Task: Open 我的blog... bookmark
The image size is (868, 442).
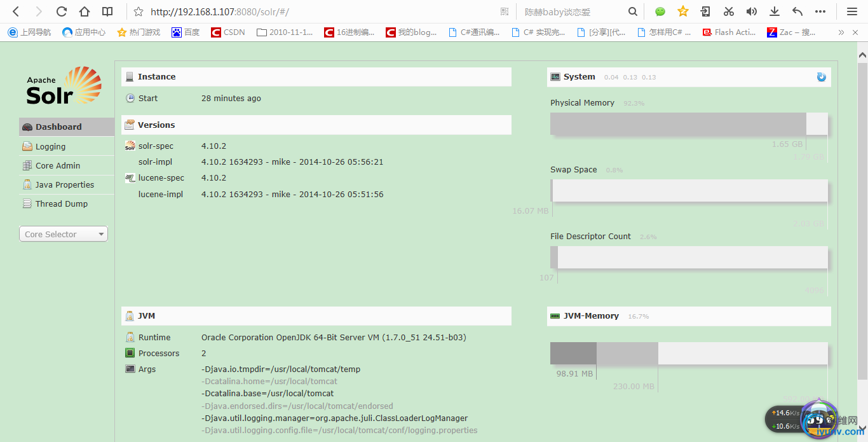Action: pos(411,32)
